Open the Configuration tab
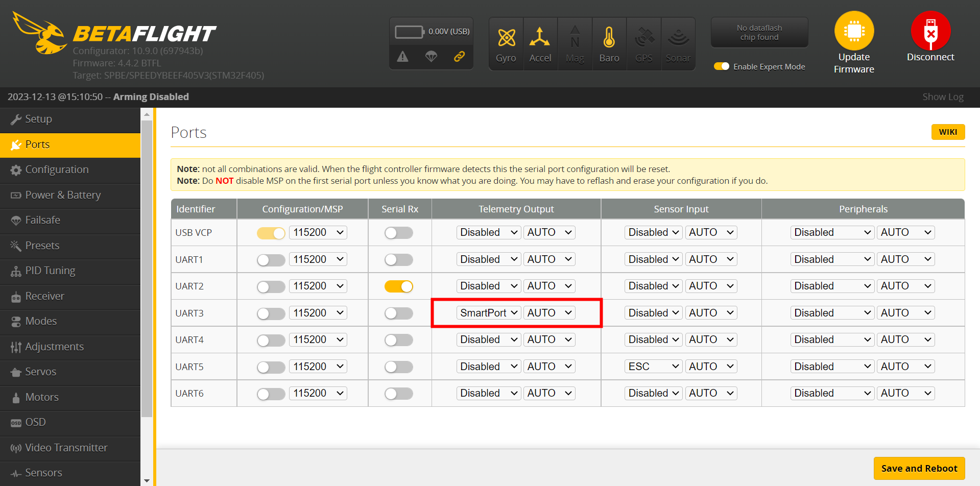The image size is (980, 486). tap(70, 170)
